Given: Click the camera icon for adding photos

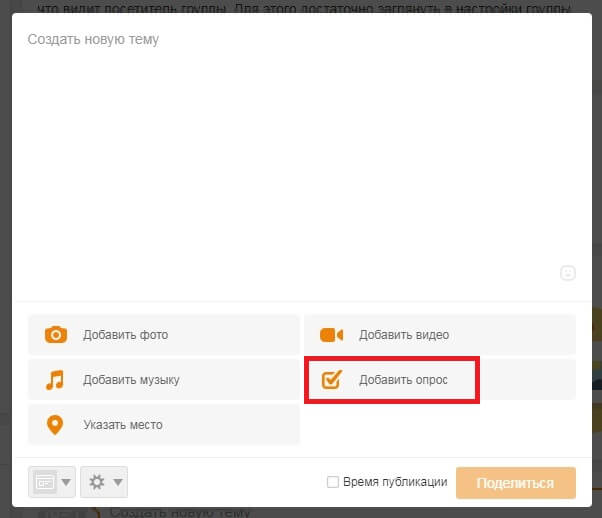Looking at the screenshot, I should (56, 335).
